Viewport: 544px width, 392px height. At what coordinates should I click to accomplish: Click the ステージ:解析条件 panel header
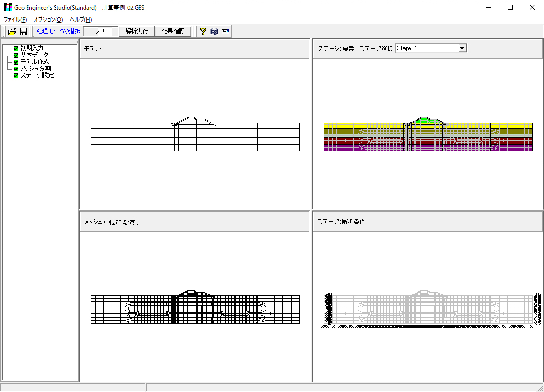click(x=428, y=221)
